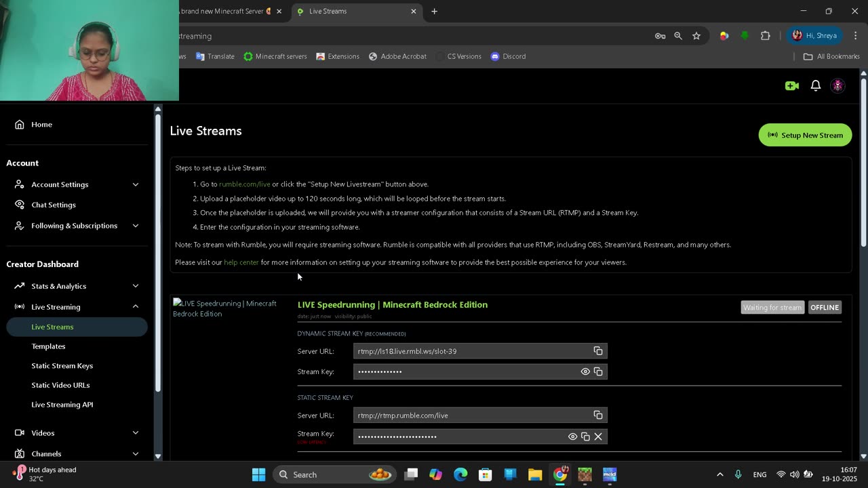Click the Home icon in sidebar
This screenshot has width=868, height=488.
pyautogui.click(x=20, y=125)
